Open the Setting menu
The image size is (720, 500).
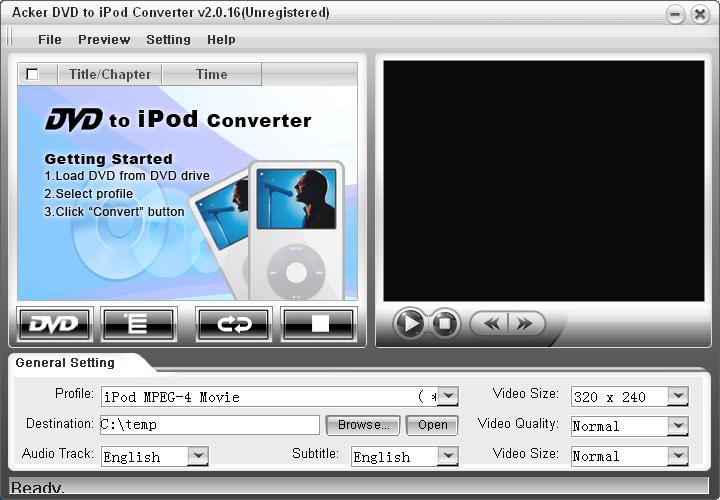point(169,39)
